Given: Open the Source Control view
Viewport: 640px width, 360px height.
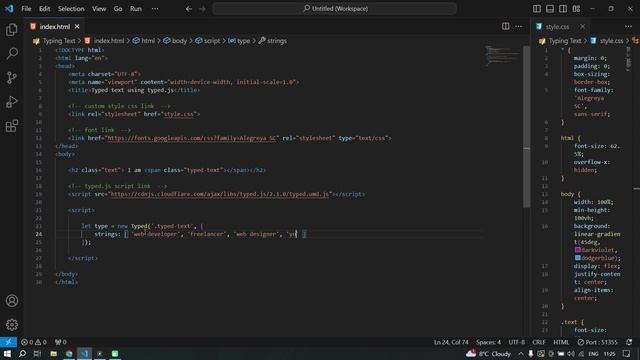Looking at the screenshot, I should pos(12,78).
